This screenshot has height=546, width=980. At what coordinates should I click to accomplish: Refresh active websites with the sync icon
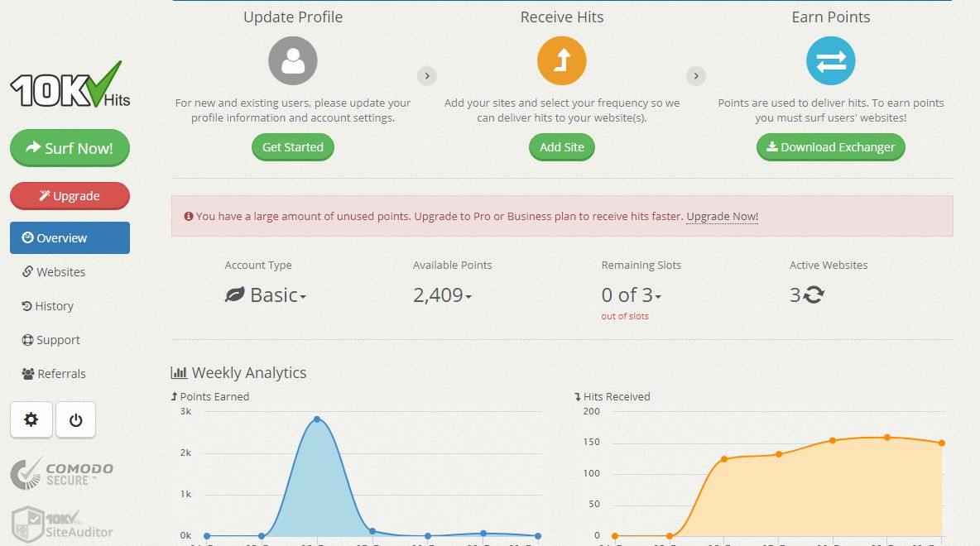[814, 295]
